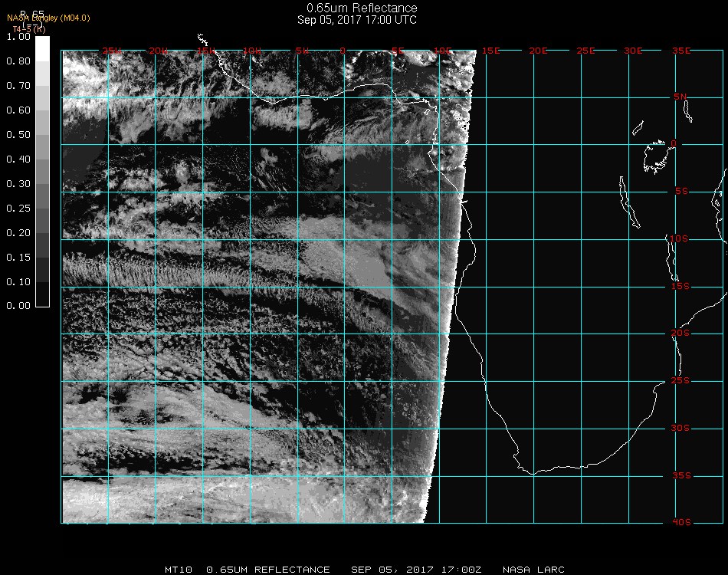Click the 15E longitude label
Viewport: 728px width, 575px height.
[490, 51]
